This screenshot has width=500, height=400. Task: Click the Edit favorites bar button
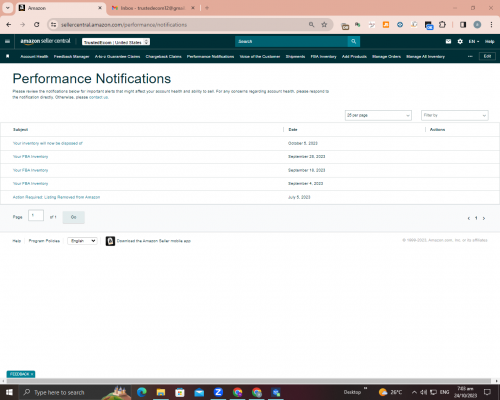pyautogui.click(x=487, y=56)
